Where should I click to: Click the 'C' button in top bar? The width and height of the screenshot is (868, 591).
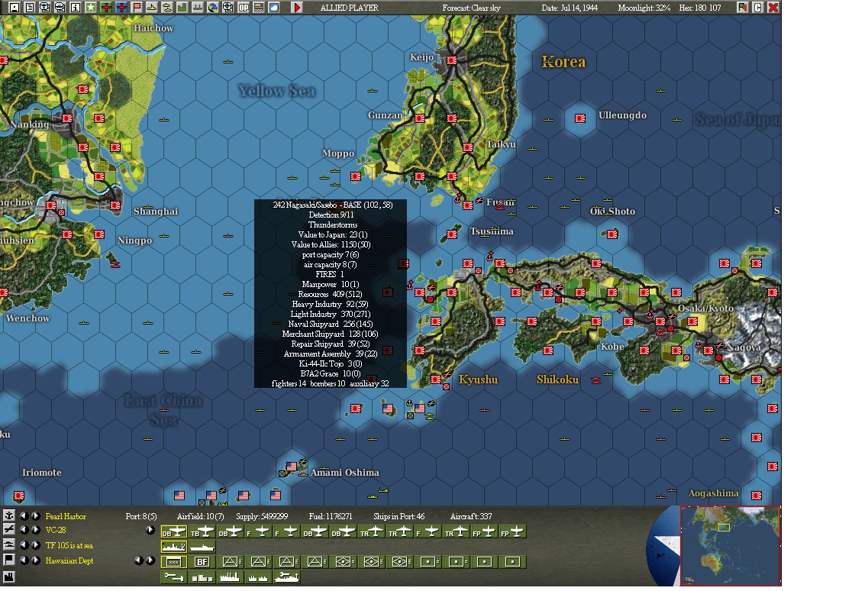click(x=757, y=7)
